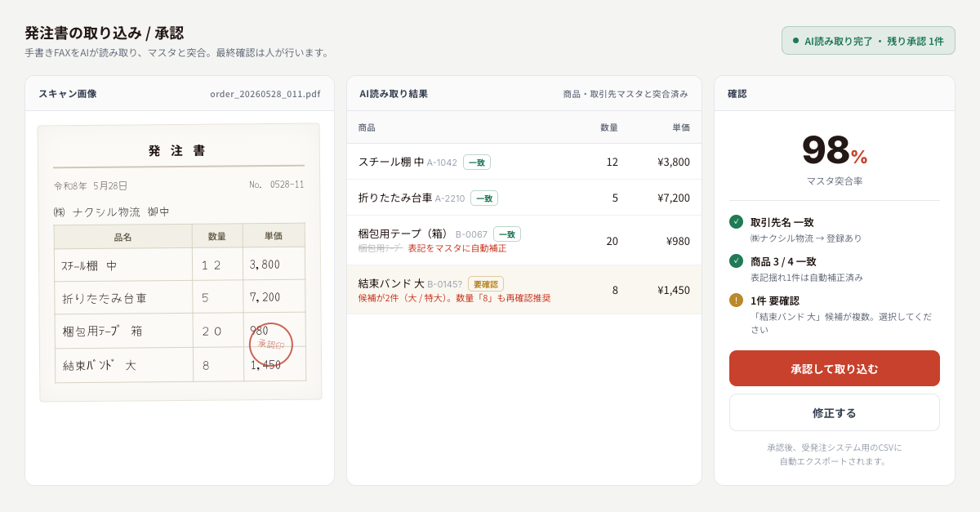Open the scanned 発注書 image

180,262
